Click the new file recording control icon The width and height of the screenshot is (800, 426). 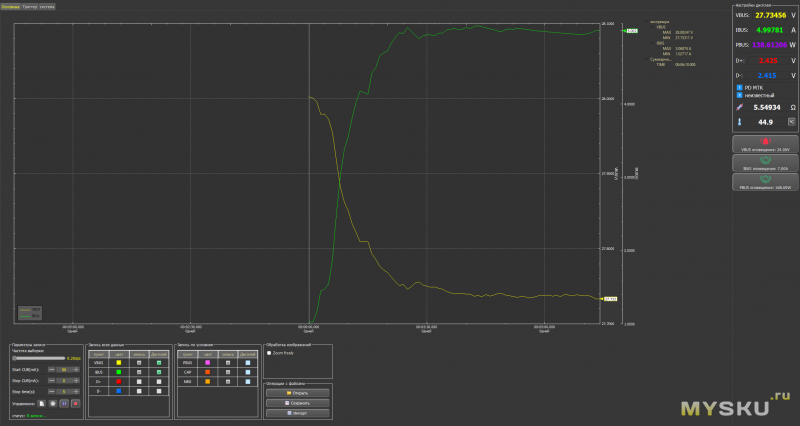[41, 404]
